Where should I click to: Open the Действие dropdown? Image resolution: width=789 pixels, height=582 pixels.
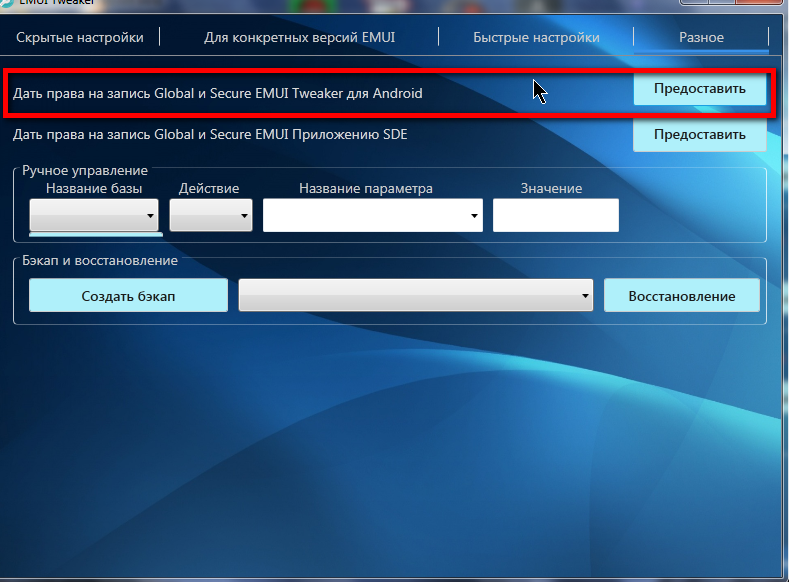coord(211,215)
